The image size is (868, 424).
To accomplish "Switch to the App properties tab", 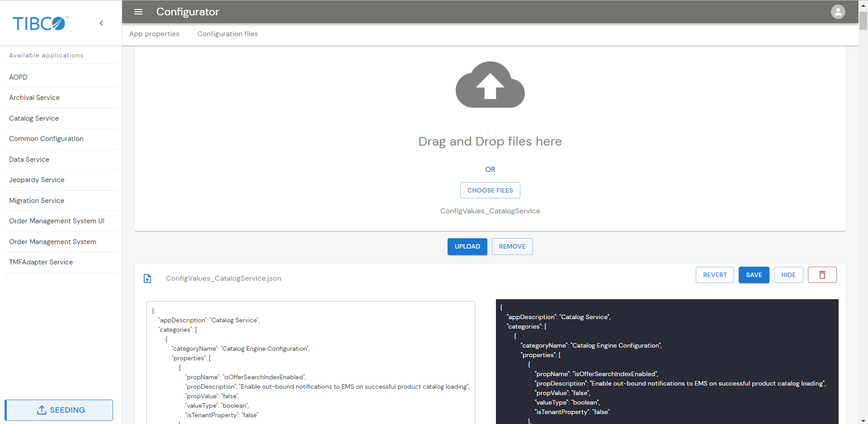I will [154, 34].
